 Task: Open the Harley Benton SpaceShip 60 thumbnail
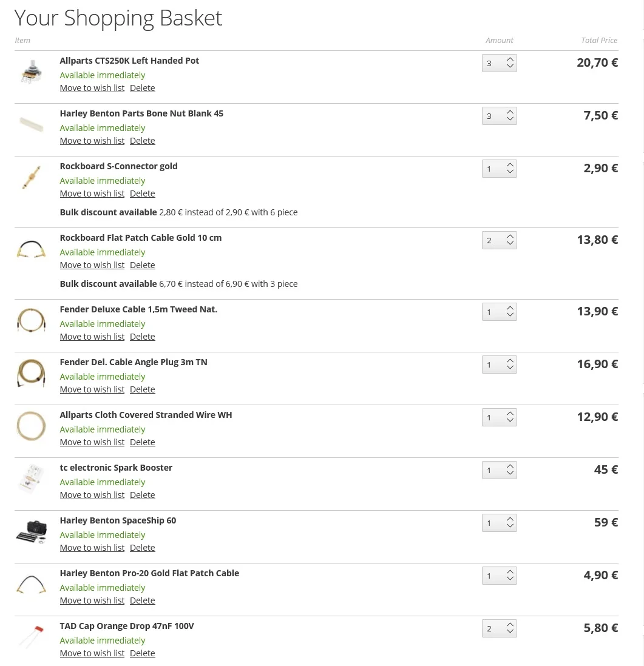click(x=31, y=531)
